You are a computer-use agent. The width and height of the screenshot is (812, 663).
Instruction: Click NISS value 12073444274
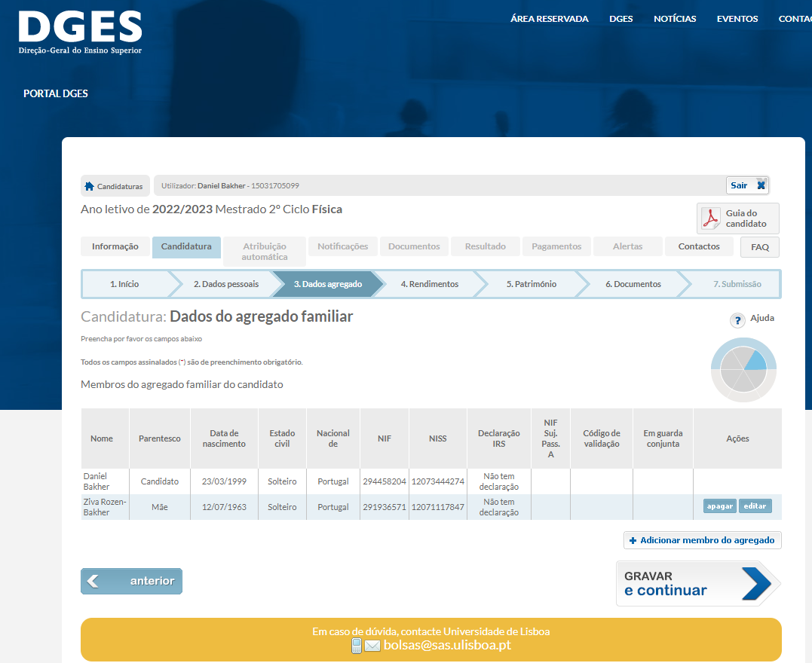point(437,481)
